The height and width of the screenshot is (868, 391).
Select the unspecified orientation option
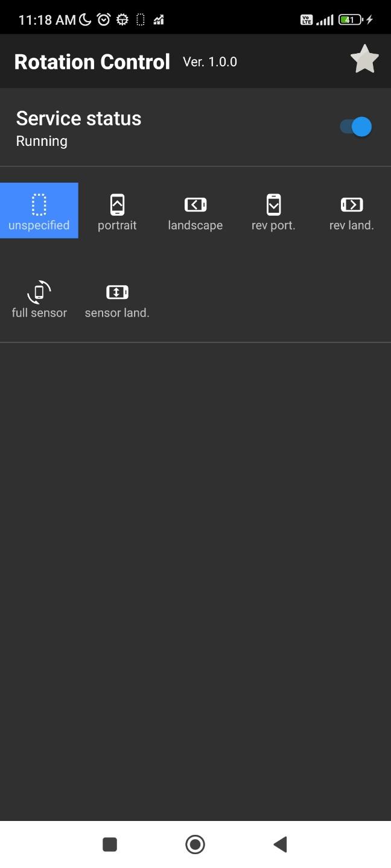coord(39,210)
